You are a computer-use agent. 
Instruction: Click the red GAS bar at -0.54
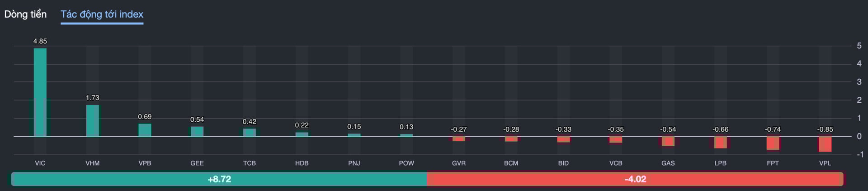668,141
